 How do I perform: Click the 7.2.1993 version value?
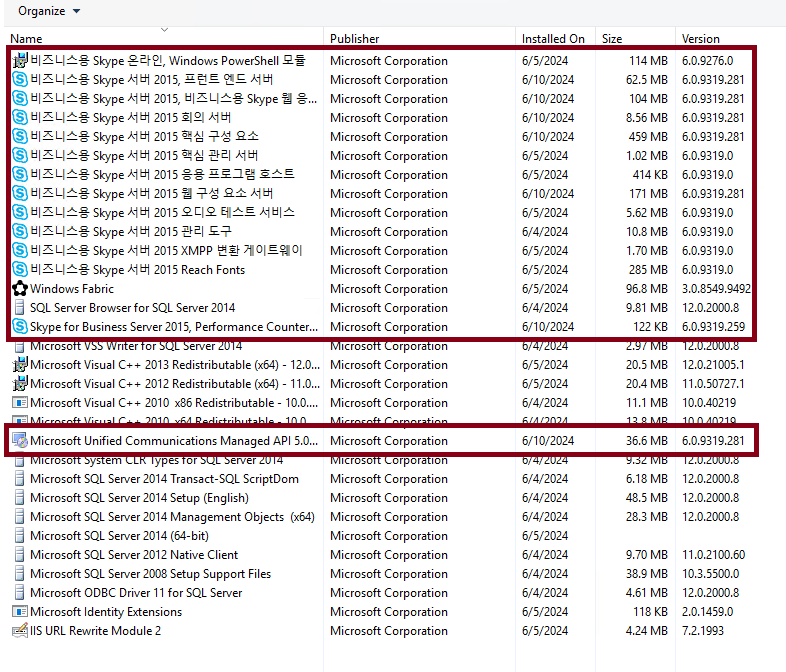702,631
